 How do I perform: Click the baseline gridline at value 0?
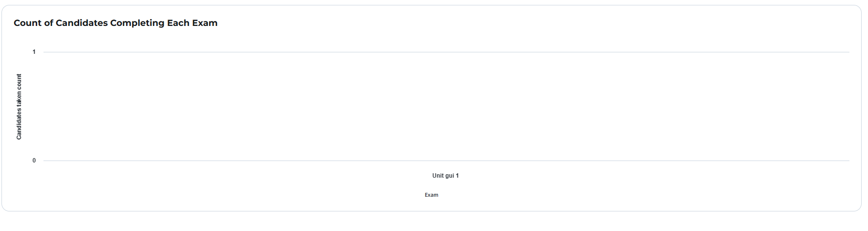pyautogui.click(x=293, y=161)
